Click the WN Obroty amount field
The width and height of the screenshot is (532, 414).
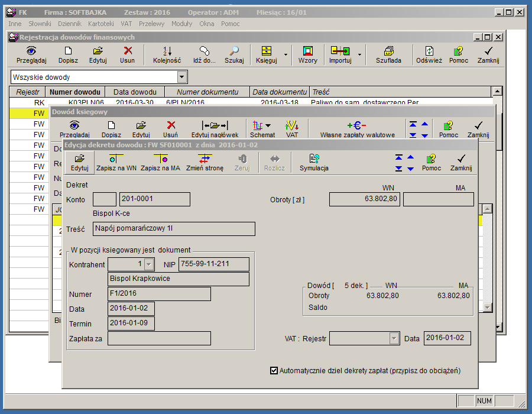[364, 199]
